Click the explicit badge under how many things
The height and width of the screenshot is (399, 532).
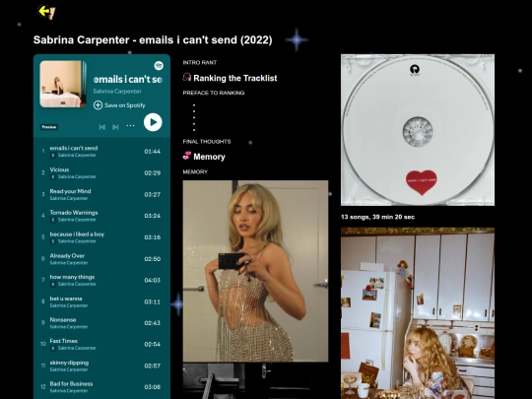[x=53, y=284]
